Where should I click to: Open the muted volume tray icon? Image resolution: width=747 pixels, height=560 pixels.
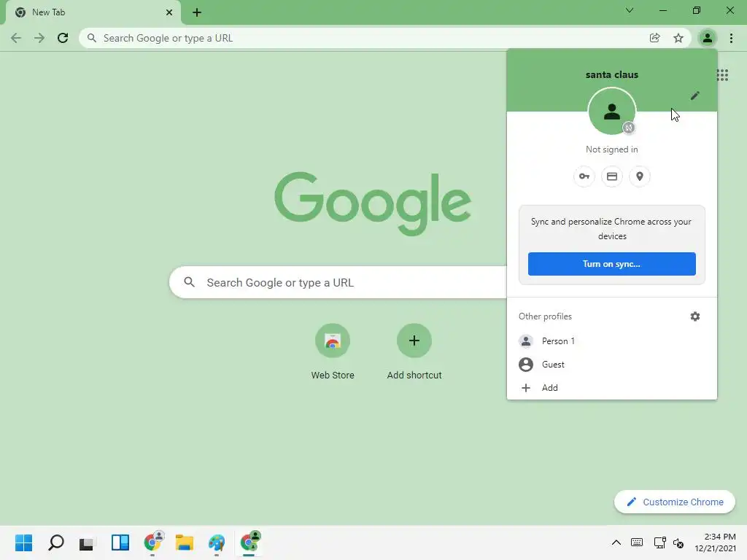click(678, 542)
